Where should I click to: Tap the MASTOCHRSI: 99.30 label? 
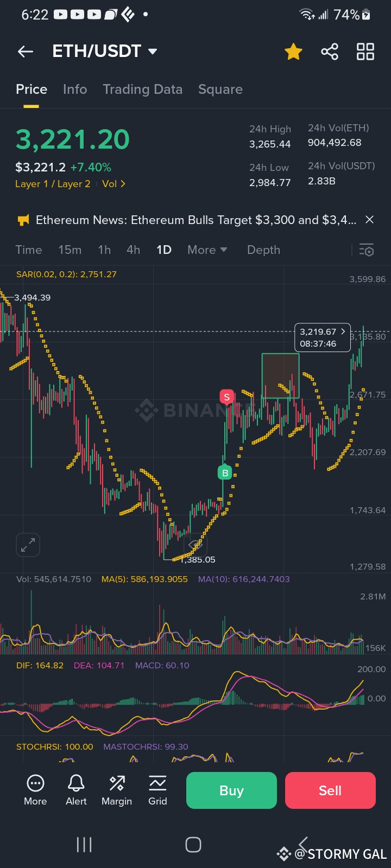tap(146, 747)
